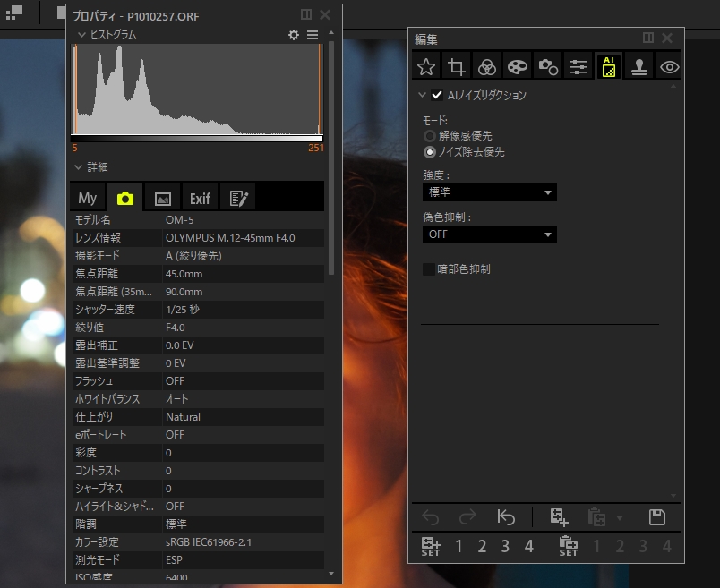Select lens info OLYMPUS M.12-45mm F4.0

230,238
